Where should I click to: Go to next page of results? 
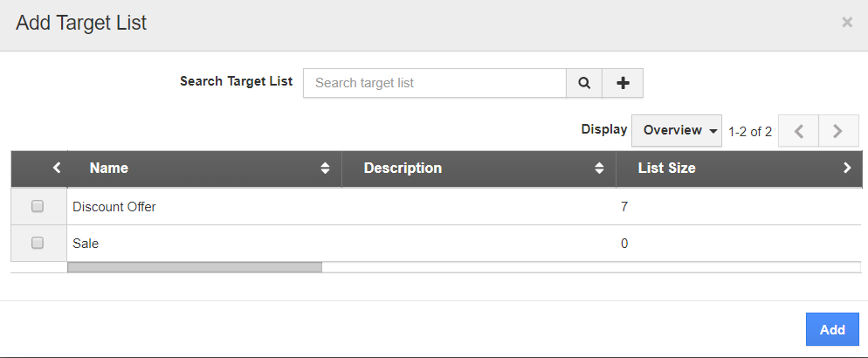click(837, 131)
